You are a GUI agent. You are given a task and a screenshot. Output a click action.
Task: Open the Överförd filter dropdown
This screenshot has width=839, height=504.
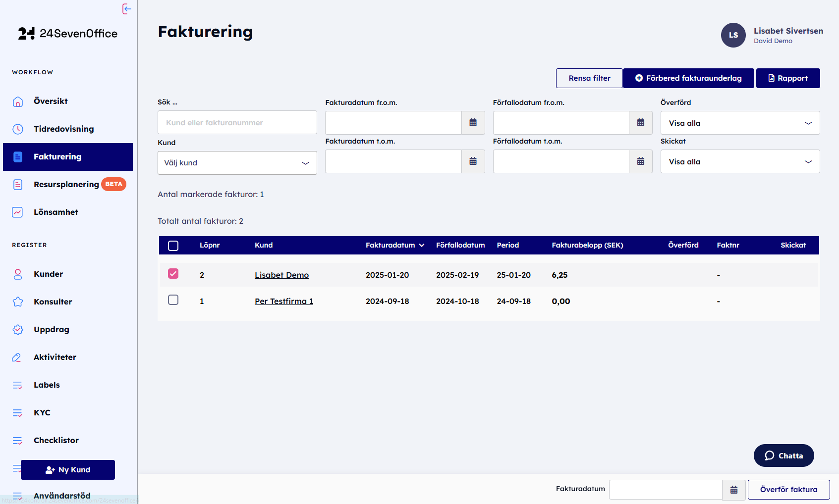pos(739,123)
